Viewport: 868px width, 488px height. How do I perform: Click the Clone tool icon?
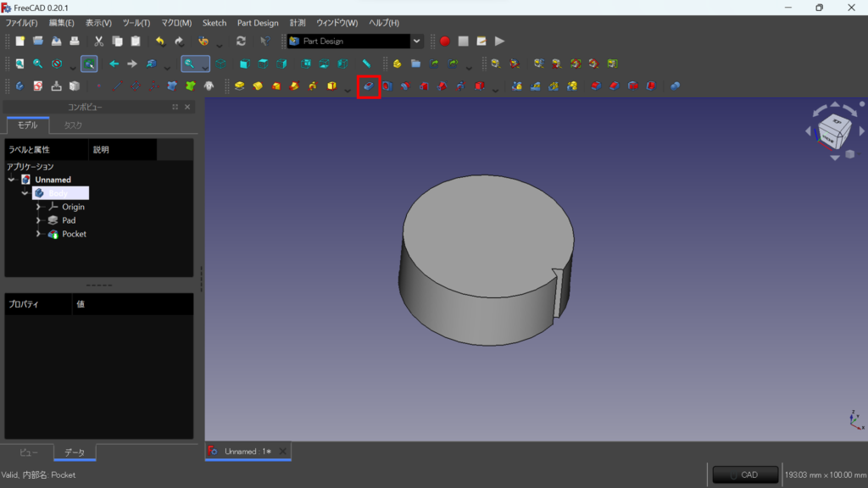pyautogui.click(x=209, y=86)
